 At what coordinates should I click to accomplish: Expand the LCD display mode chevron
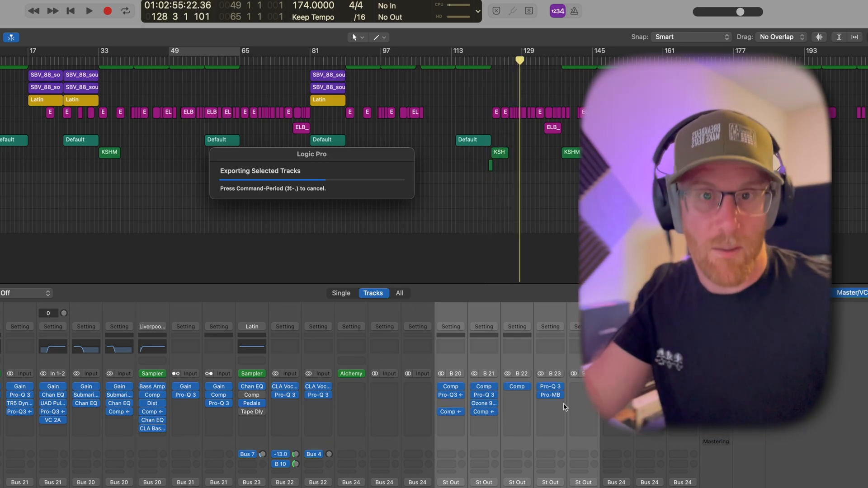click(x=477, y=11)
